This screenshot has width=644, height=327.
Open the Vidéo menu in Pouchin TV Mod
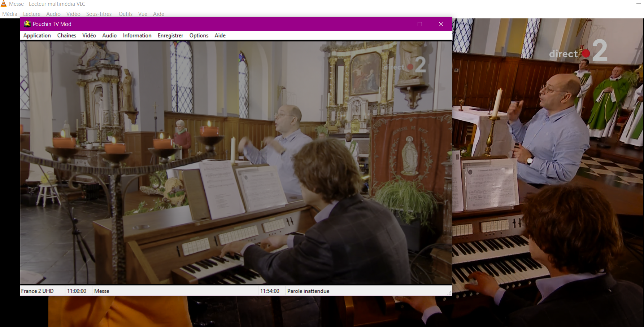(89, 35)
